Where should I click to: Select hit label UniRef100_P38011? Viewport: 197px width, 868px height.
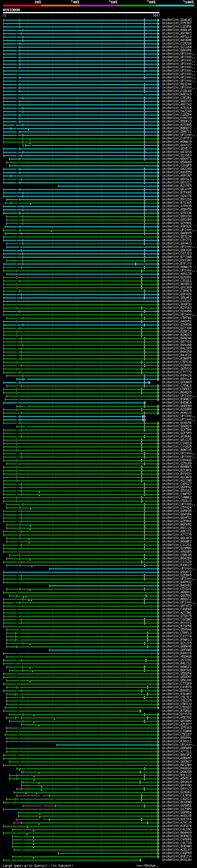[x=177, y=741]
